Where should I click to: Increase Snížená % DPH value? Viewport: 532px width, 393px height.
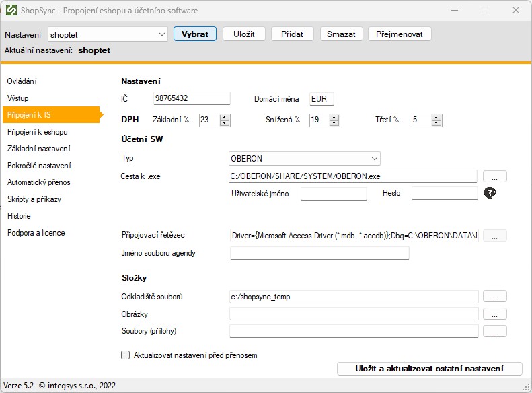[334, 117]
